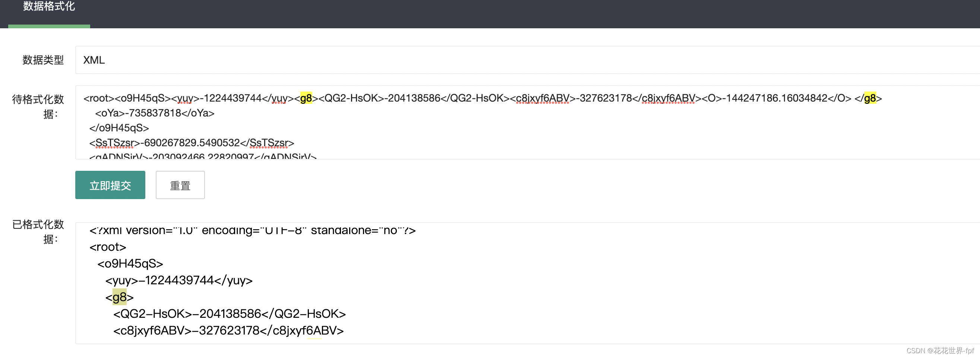Screen dimensions: 980x358
Task: Select the highlighted g8 in formatted output
Action: 120,297
